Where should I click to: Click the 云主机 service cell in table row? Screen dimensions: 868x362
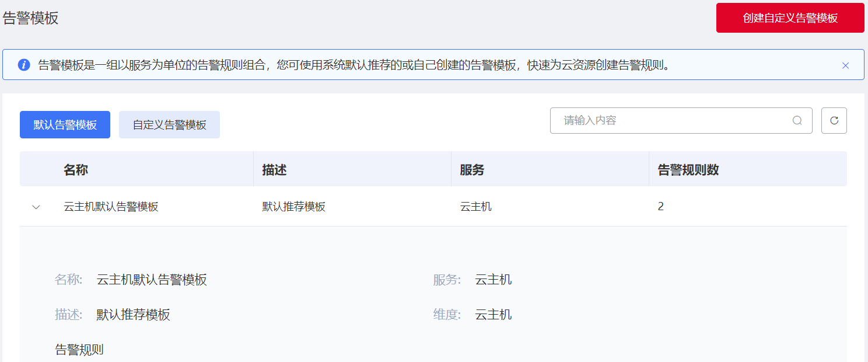pos(475,207)
